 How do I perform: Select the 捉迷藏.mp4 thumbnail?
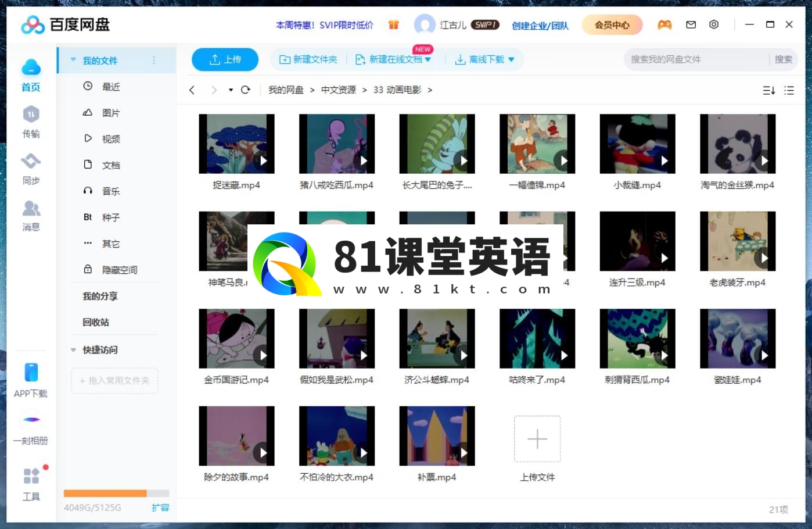coord(236,144)
